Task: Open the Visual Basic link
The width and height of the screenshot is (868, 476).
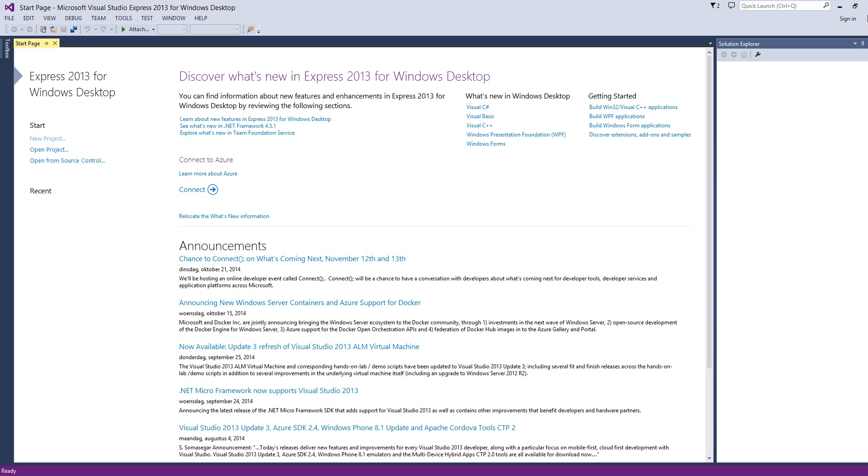Action: tap(480, 116)
